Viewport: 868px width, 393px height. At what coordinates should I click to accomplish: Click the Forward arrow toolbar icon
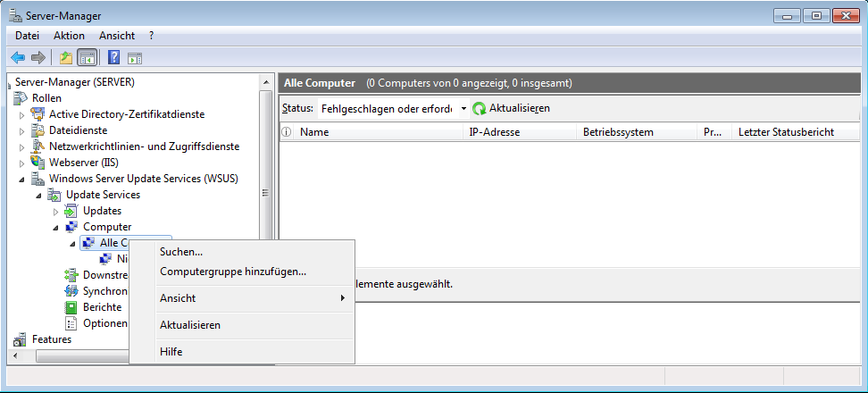coord(38,57)
